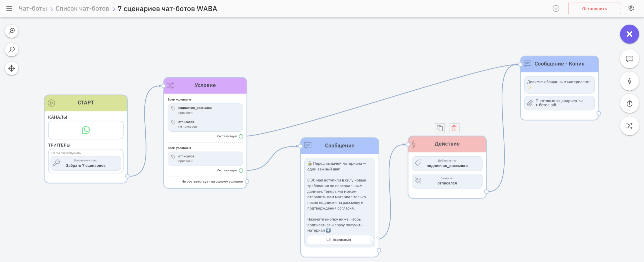Viewport: 644px width, 262px height.
Task: Add a message block from side panel
Action: click(629, 59)
